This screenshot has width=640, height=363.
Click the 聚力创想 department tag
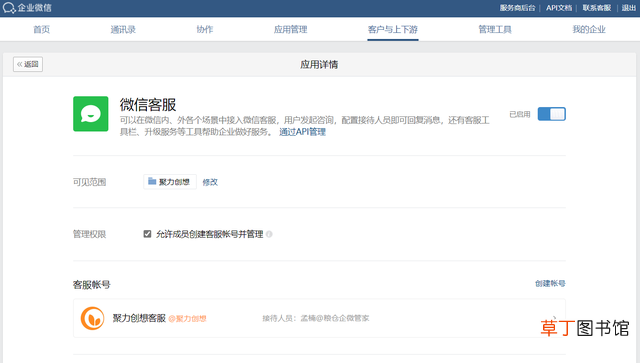coord(170,182)
